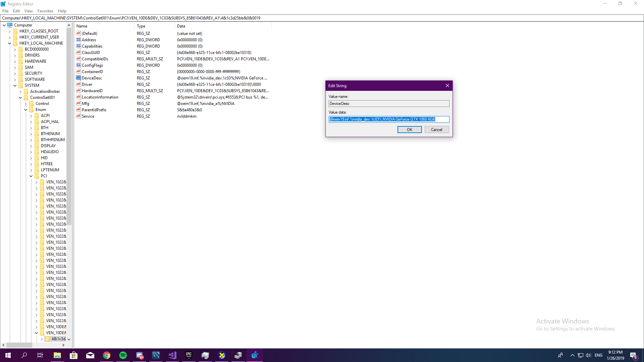Viewport: 644px width, 362px height.
Task: Open Spotify application from taskbar
Action: (x=123, y=355)
